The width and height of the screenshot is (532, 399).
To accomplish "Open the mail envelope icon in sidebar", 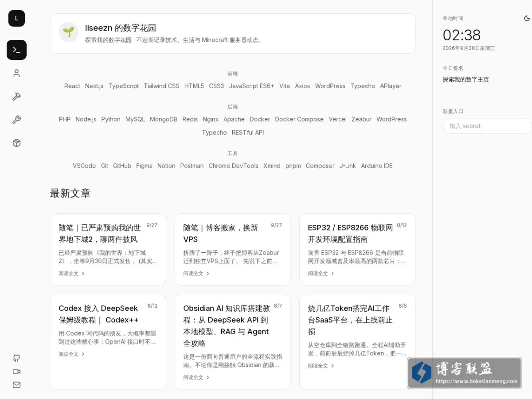I will coord(16,385).
